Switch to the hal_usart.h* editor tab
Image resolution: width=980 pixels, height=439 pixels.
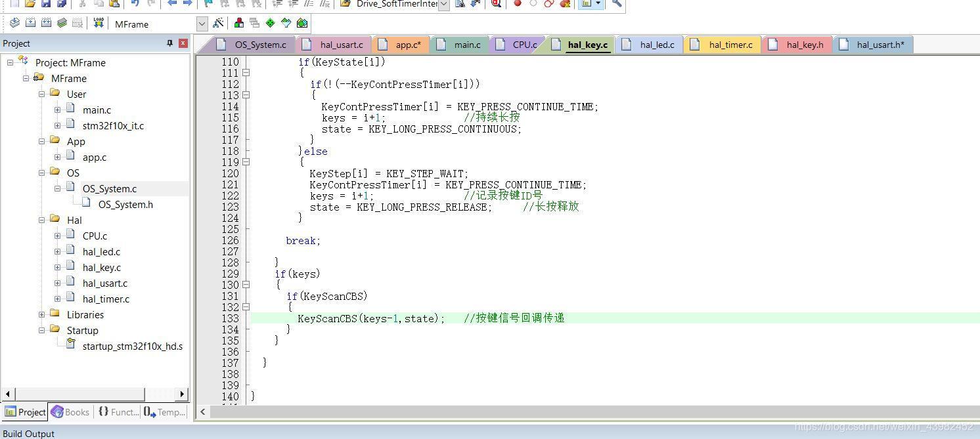872,45
